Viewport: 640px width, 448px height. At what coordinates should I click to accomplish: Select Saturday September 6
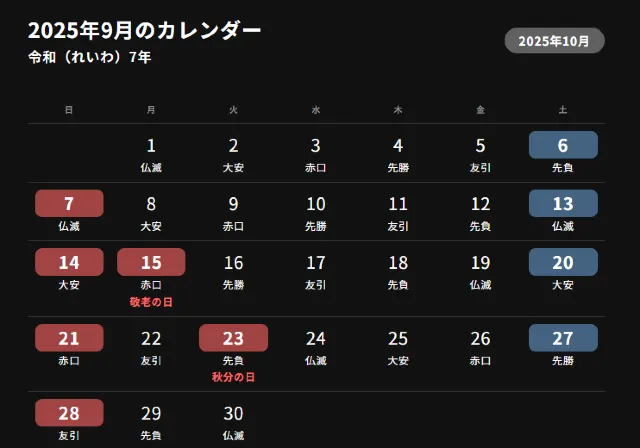coord(563,145)
